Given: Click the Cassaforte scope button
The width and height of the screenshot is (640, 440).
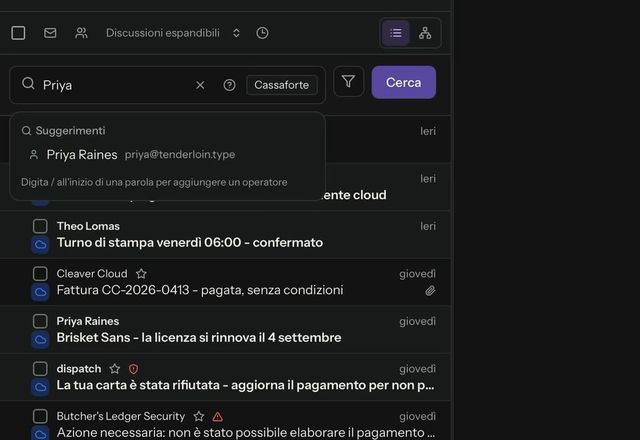Looking at the screenshot, I should (282, 85).
